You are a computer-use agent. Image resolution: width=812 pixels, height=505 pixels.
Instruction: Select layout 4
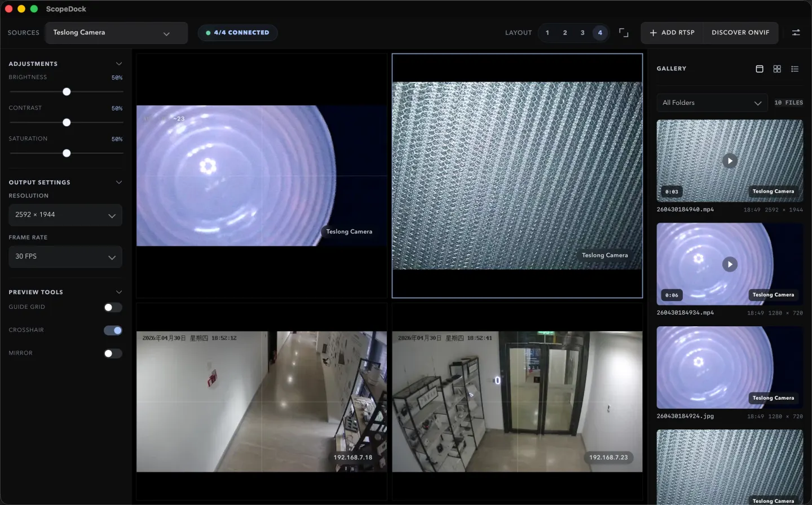coord(600,33)
